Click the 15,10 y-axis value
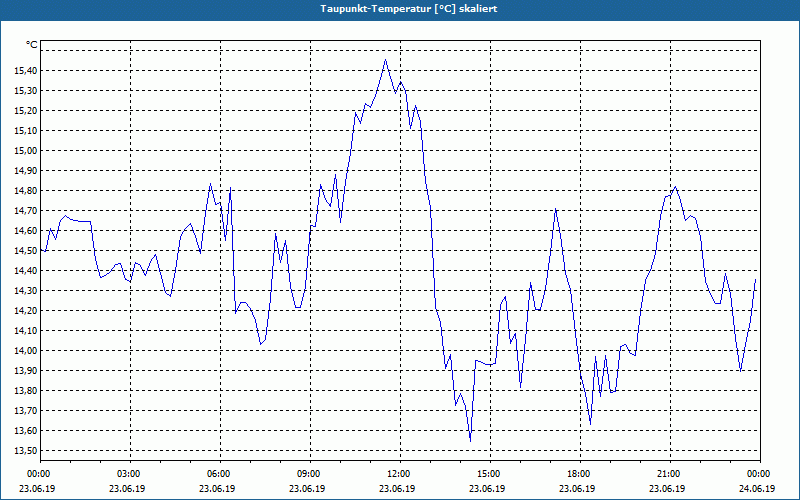Screen dimensions: 800x500 (x=25, y=131)
